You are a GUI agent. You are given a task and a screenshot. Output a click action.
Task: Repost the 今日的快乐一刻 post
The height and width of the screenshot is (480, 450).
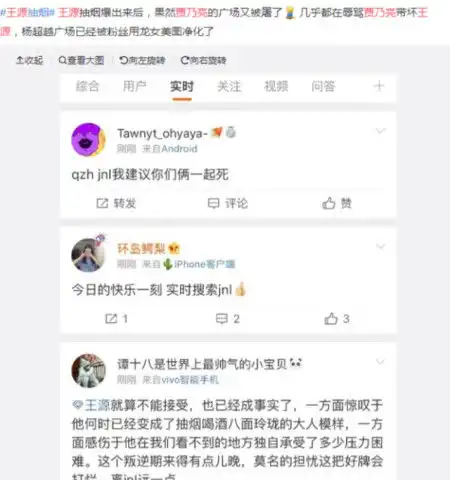click(116, 319)
